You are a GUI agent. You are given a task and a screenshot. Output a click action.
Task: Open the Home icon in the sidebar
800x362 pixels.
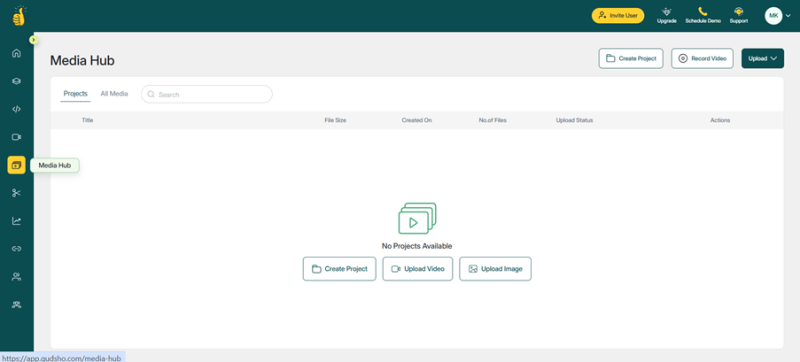16,53
